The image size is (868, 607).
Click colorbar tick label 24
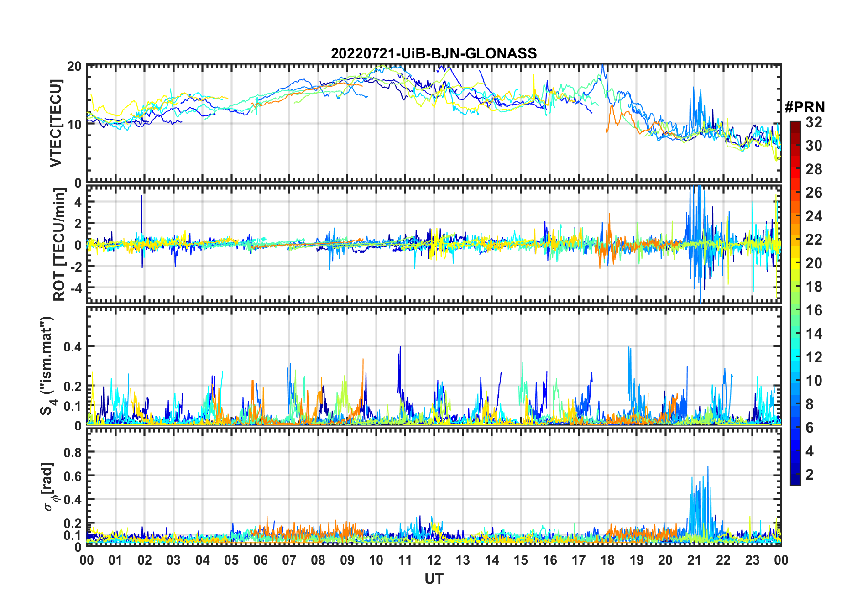coord(814,216)
